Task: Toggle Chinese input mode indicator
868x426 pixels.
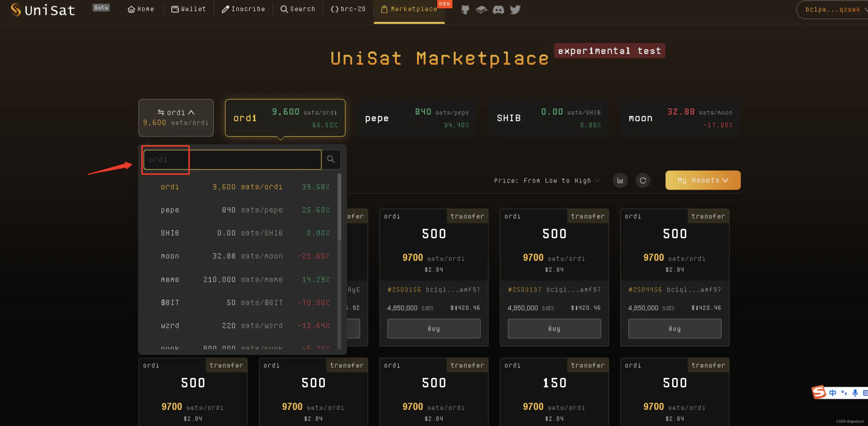Action: tap(833, 393)
